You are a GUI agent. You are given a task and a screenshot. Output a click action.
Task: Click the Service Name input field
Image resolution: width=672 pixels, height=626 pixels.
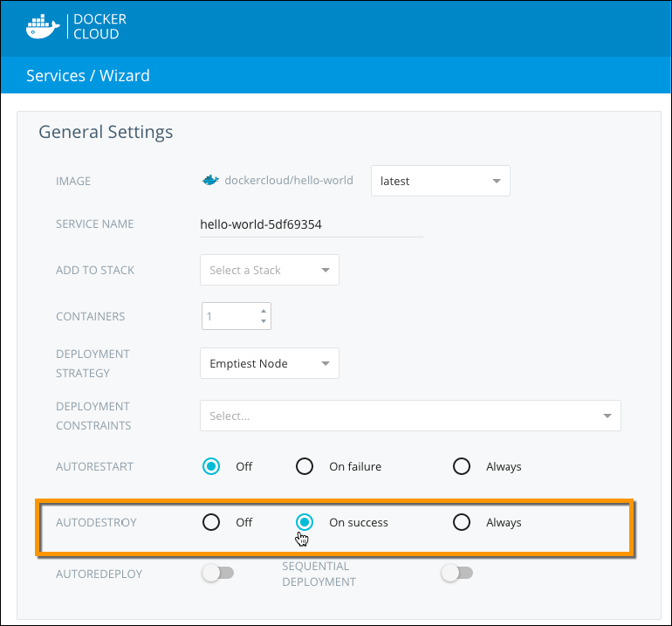click(311, 224)
